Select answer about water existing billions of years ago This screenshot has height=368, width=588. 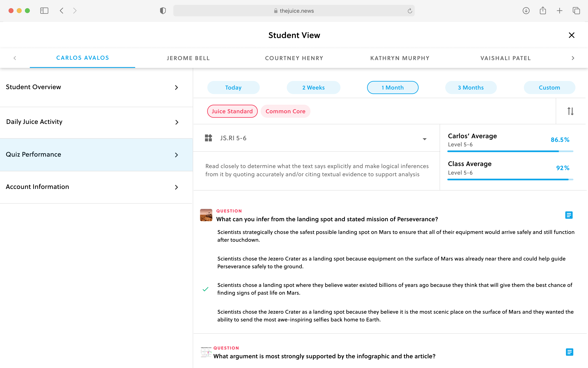tap(395, 289)
